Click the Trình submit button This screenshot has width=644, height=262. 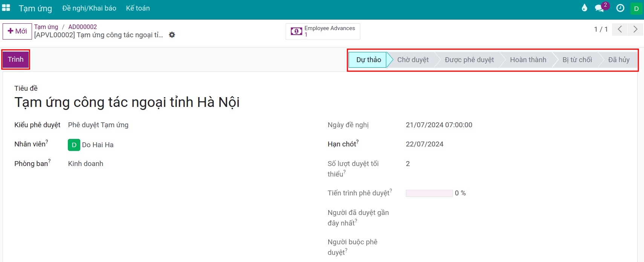point(16,59)
